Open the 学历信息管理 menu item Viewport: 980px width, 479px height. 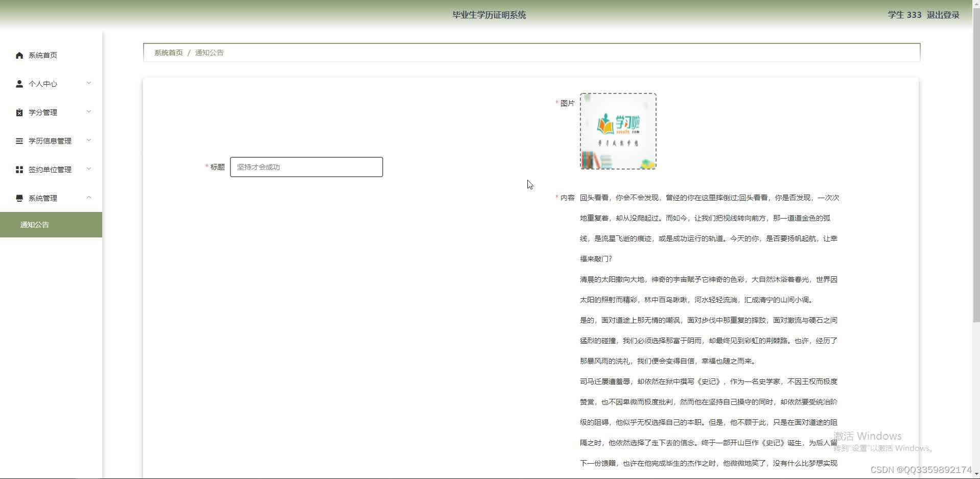pyautogui.click(x=51, y=141)
